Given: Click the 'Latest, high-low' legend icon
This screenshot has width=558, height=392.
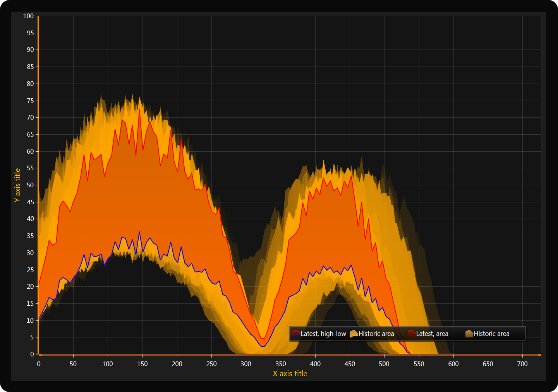Looking at the screenshot, I should pyautogui.click(x=296, y=334).
